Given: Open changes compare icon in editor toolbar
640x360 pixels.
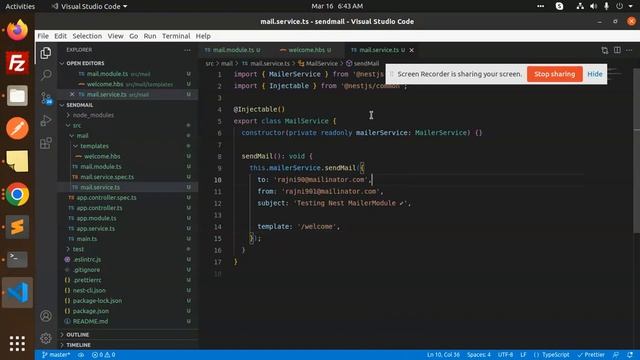Looking at the screenshot, I should [604, 50].
